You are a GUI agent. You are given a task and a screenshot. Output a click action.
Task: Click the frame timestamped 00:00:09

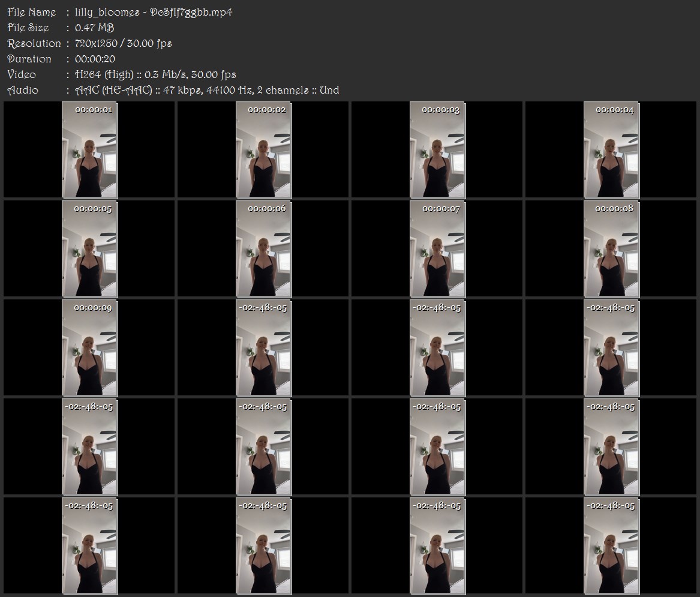[x=89, y=348]
